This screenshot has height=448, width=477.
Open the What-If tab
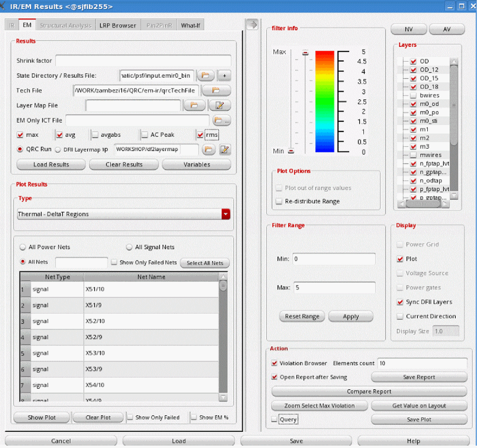point(190,25)
